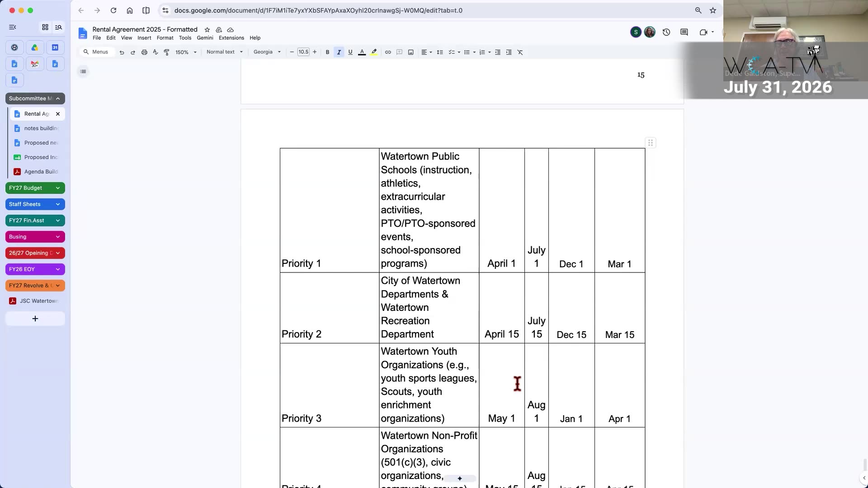
Task: Open line and paragraph spacing options
Action: coord(440,52)
